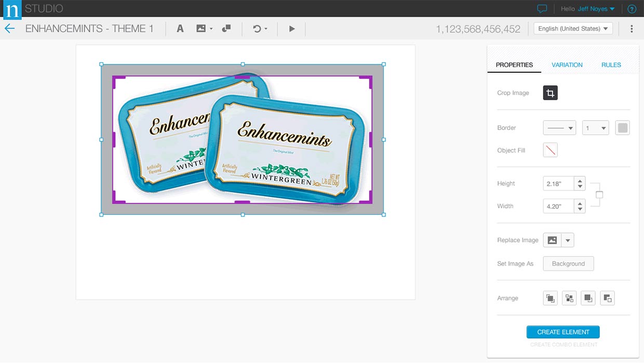
Task: Open the vertical dots more options menu
Action: point(632,29)
